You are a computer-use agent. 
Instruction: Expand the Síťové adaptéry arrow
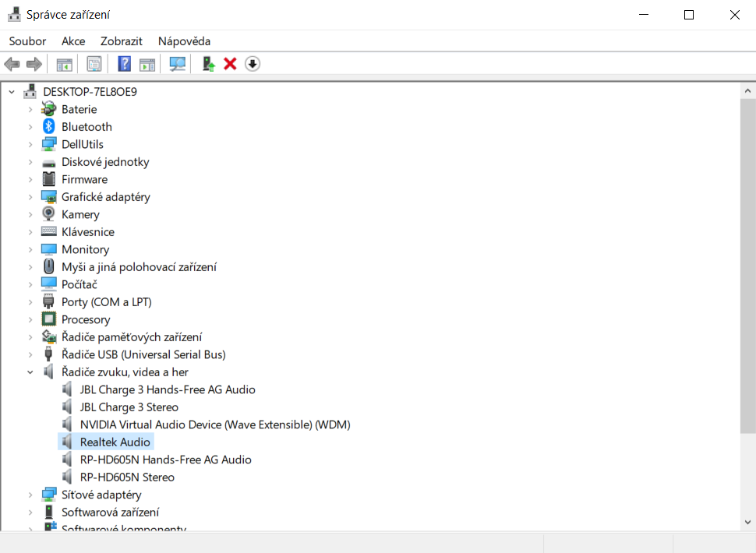(x=30, y=495)
